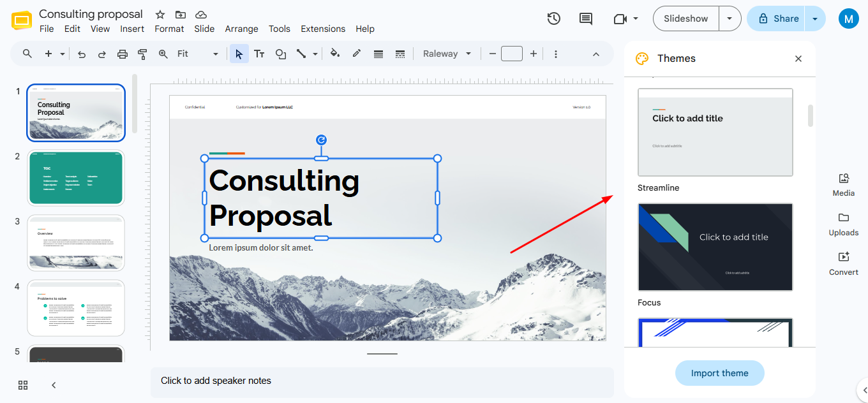This screenshot has width=868, height=403.
Task: Open the video call options dropdown arrow
Action: pyautogui.click(x=636, y=19)
